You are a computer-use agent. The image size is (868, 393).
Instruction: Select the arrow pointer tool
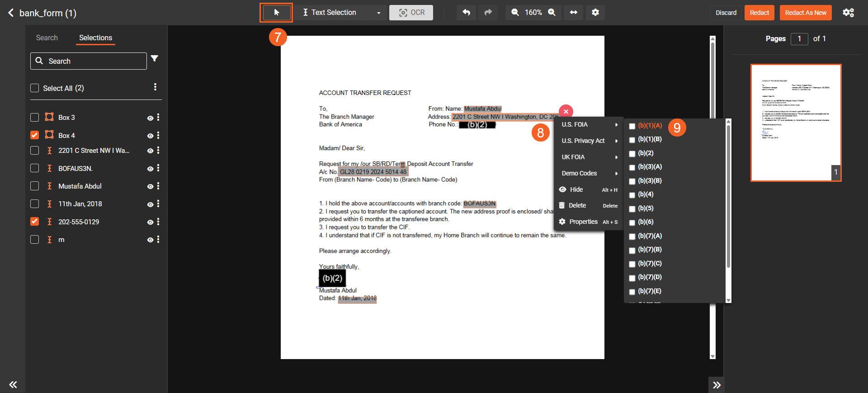[x=276, y=13]
